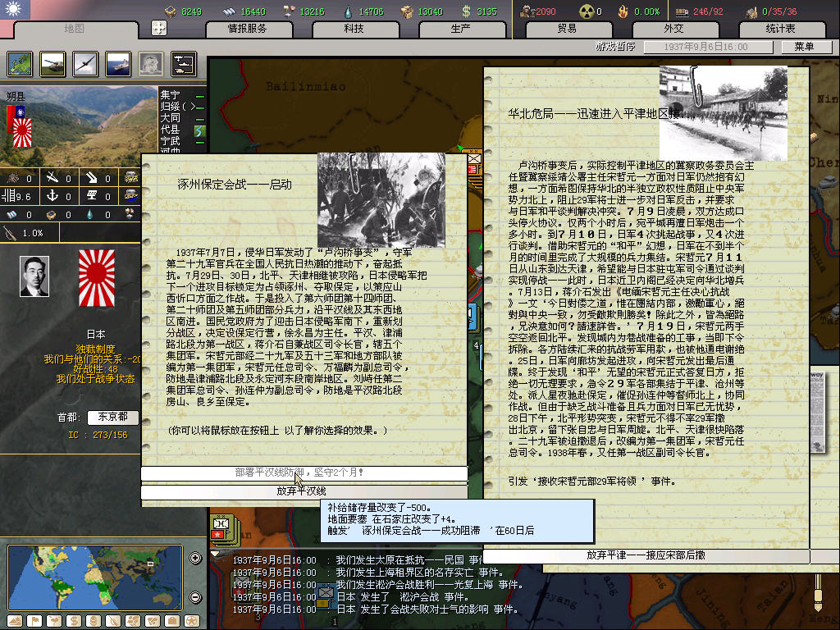
Task: Click the center-map crosshair icon
Action: tap(159, 28)
